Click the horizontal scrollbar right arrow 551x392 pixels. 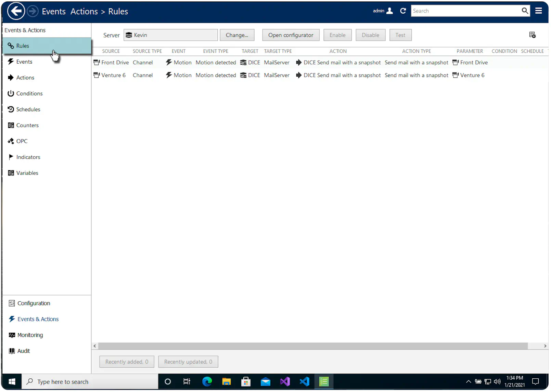pos(545,346)
